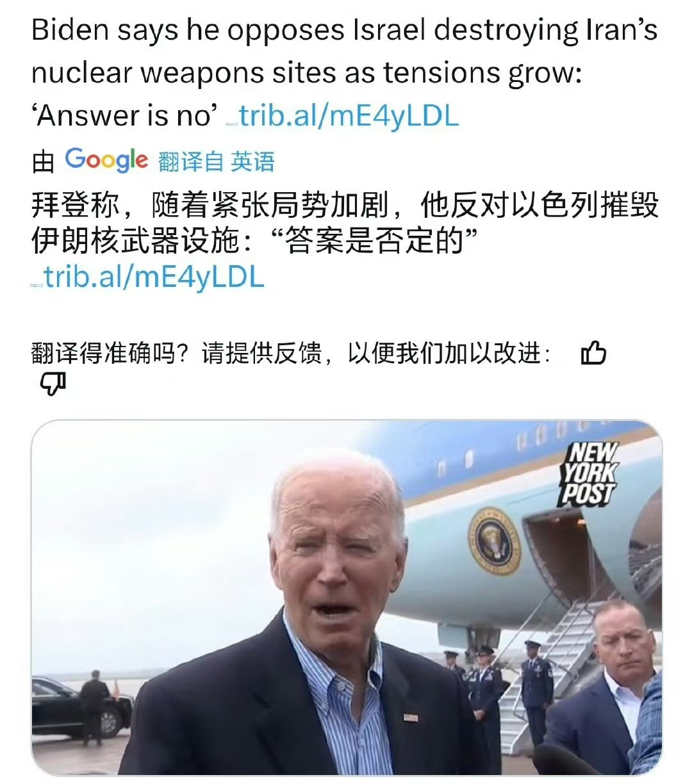Screen dimensions: 692x784
Task: Click the “答案是否定的” quoted text
Action: click(x=375, y=241)
